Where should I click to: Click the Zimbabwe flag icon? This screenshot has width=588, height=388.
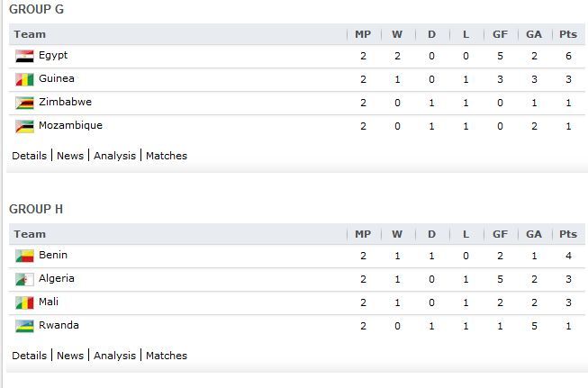coord(24,103)
